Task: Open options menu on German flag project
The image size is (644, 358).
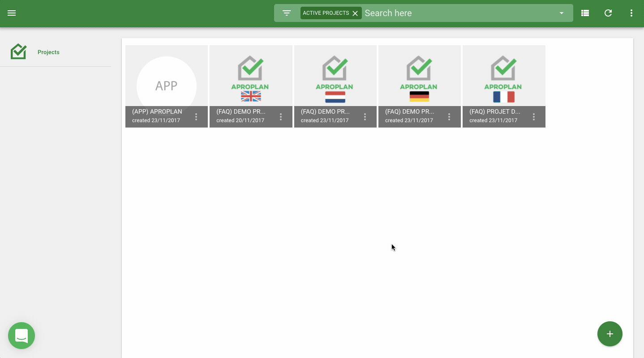Action: tap(449, 117)
